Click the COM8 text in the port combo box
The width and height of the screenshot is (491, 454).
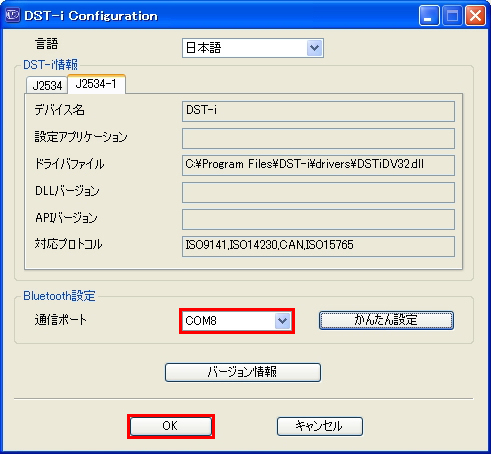tap(201, 321)
